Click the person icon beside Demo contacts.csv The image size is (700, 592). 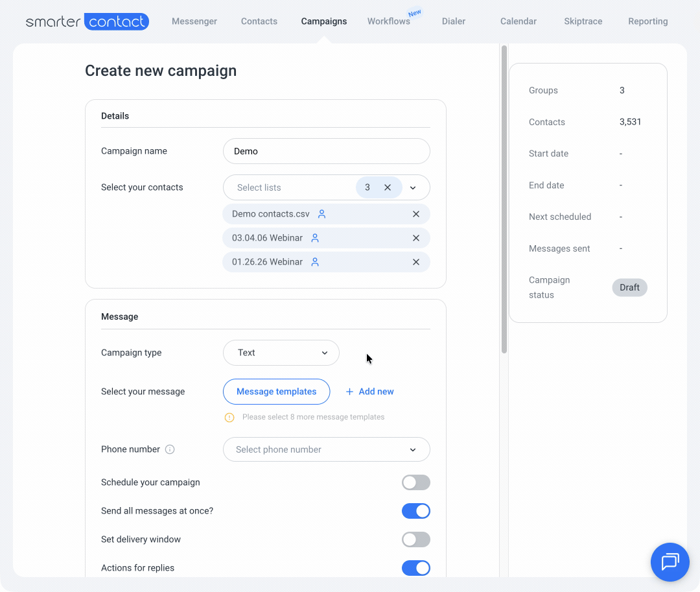click(x=321, y=214)
